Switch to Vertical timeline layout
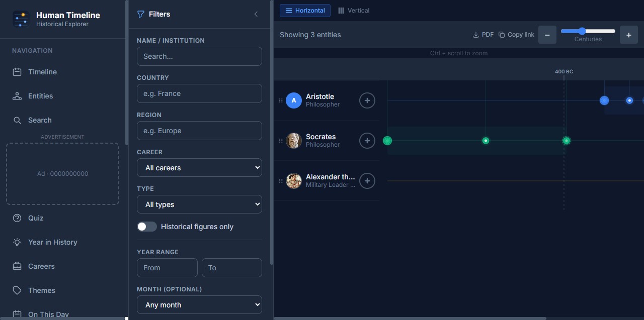This screenshot has width=644, height=320. pos(354,11)
